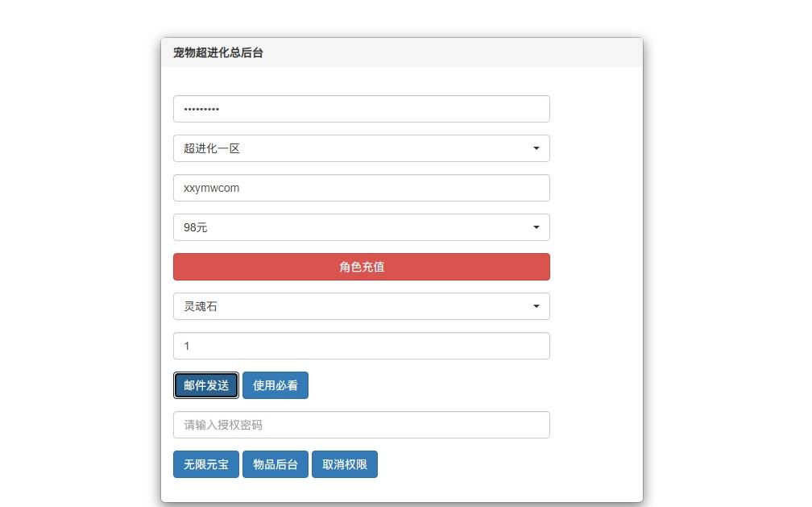
Task: Open the 超进化一区 server dropdown
Action: [x=362, y=148]
